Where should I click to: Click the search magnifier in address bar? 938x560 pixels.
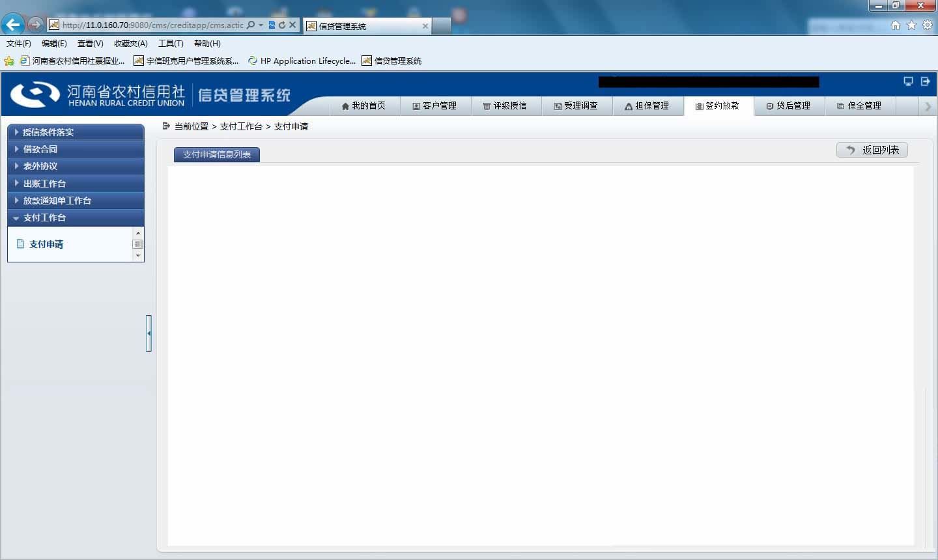(251, 25)
